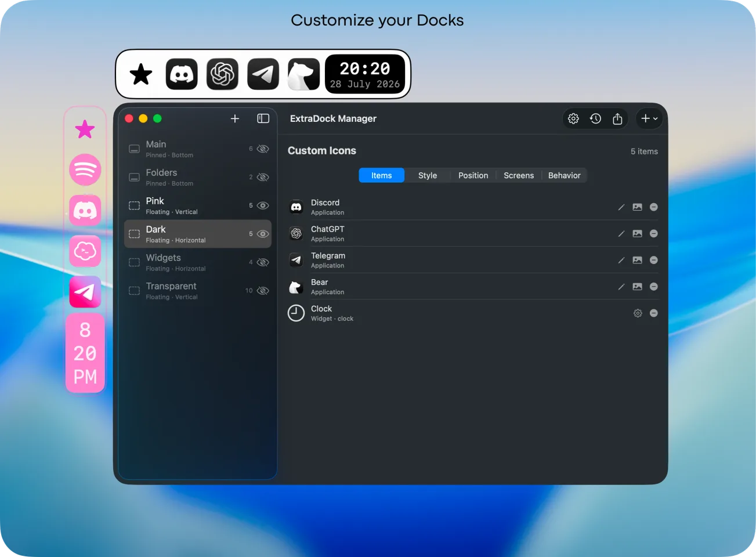Select the ChatGPT row in items list

[x=473, y=234]
